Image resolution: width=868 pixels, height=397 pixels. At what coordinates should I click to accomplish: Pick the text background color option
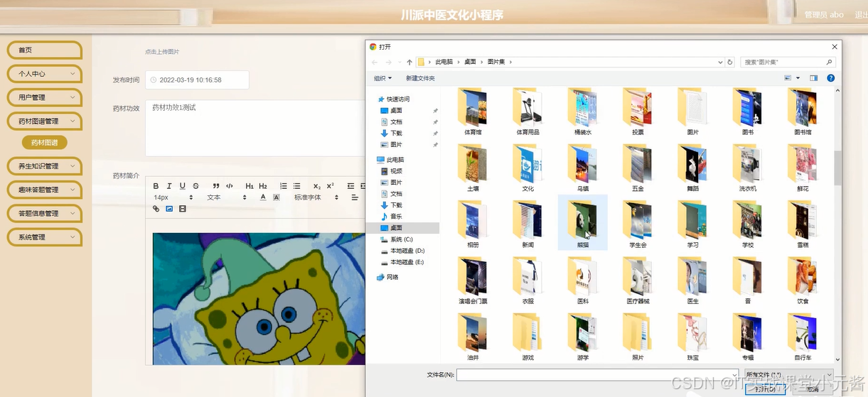tap(277, 197)
